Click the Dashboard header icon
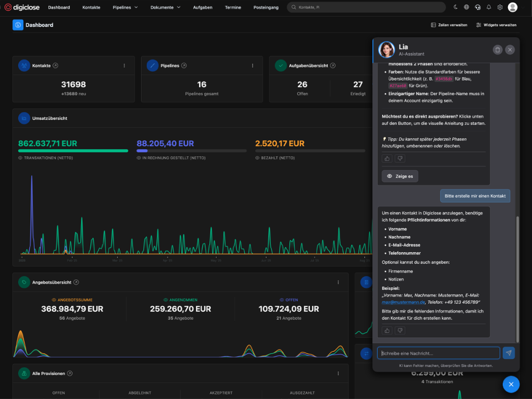Viewport: 532px width, 399px height. coord(18,25)
